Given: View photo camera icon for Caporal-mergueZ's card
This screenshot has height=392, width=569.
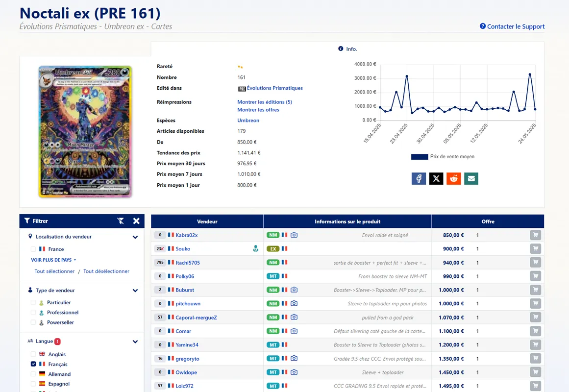Looking at the screenshot, I should (x=294, y=317).
